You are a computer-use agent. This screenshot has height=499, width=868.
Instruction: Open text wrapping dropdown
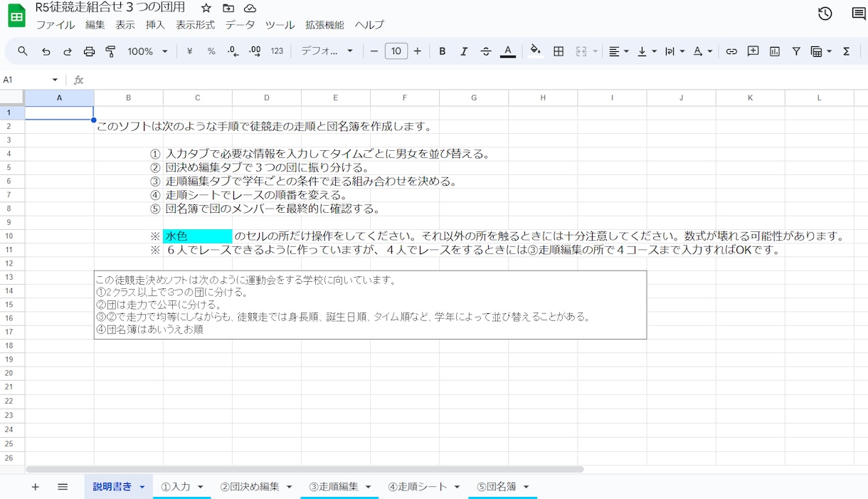pyautogui.click(x=674, y=51)
